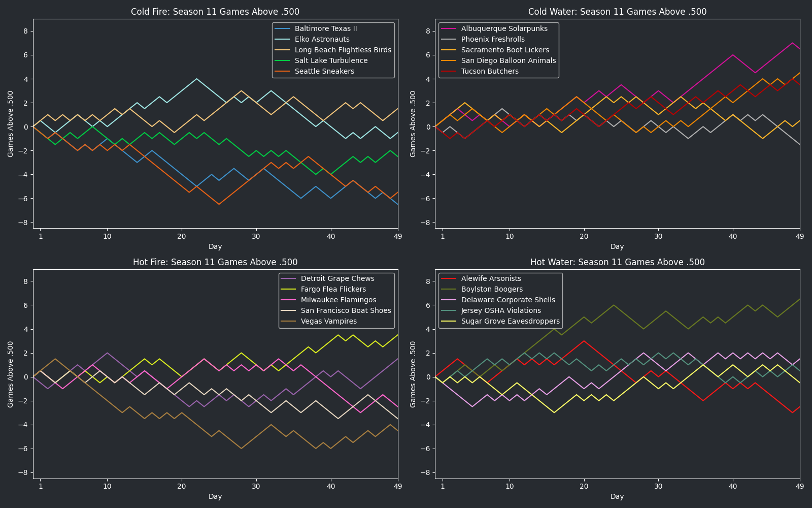Click the Jersey OSHA Violations legend entry

pos(501,310)
